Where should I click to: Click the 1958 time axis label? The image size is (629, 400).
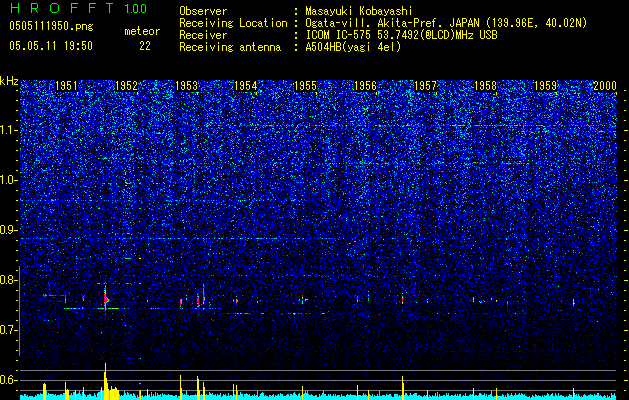[x=485, y=86]
